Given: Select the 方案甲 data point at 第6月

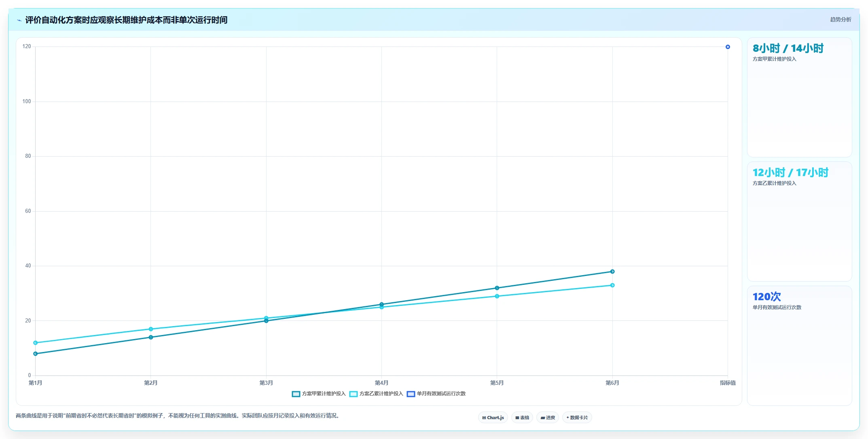Looking at the screenshot, I should tap(612, 271).
